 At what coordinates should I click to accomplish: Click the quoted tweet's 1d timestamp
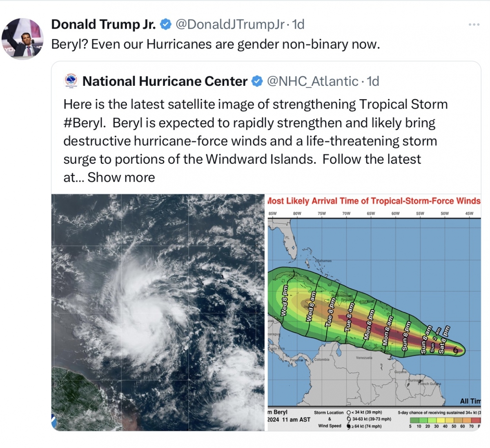pyautogui.click(x=373, y=81)
